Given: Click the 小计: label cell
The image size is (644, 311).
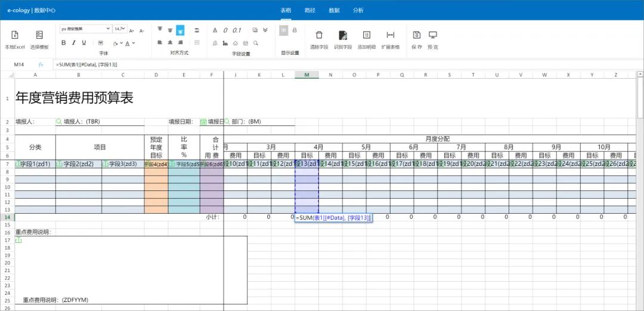Looking at the screenshot, I should pyautogui.click(x=212, y=217).
